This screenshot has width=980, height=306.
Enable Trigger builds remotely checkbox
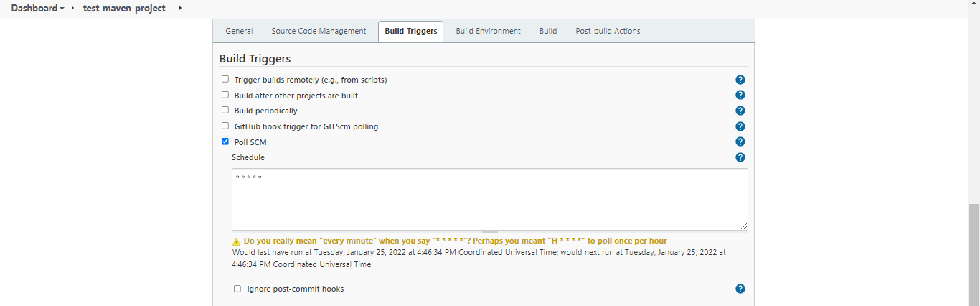click(x=225, y=79)
